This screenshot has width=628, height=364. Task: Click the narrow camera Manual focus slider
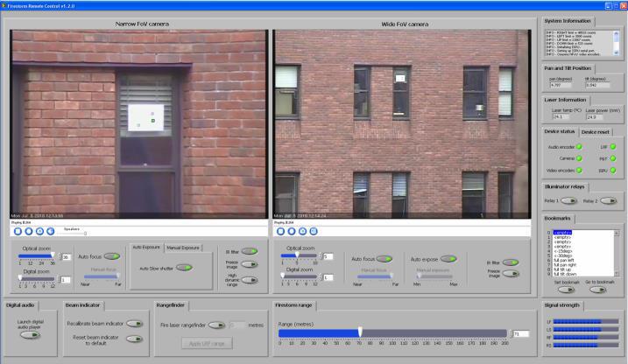click(102, 276)
